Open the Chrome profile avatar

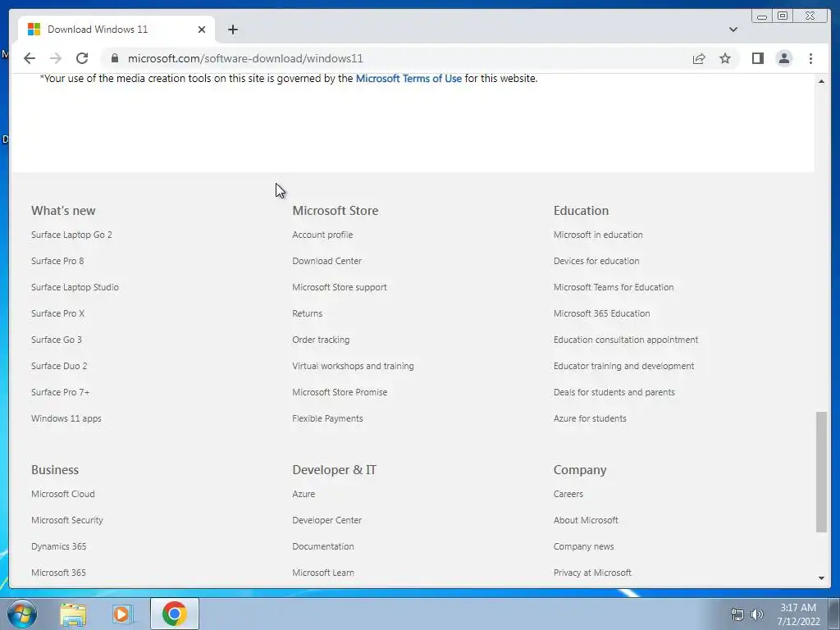coord(783,58)
